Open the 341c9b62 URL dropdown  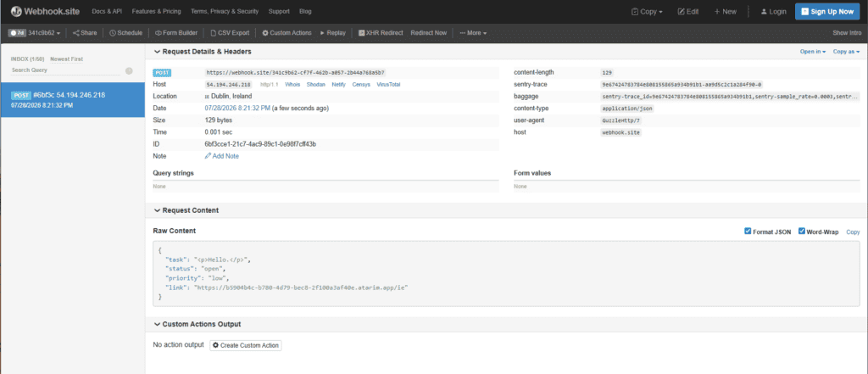tap(44, 33)
